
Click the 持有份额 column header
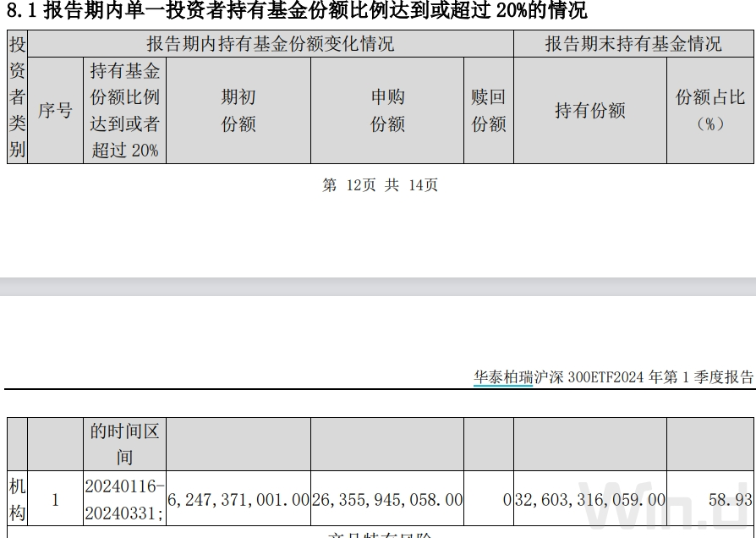[590, 111]
